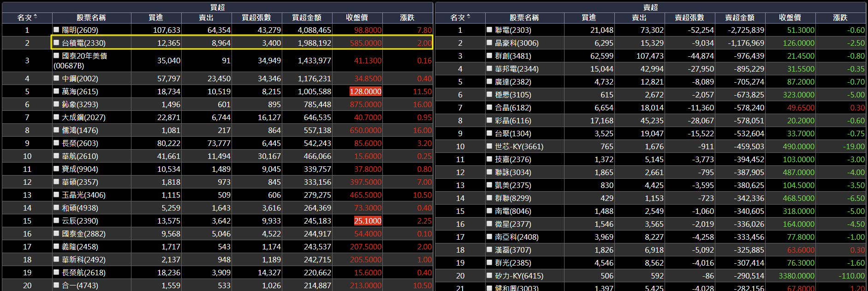Tick the checkbox for 大成鋼(2027)
The height and width of the screenshot is (291, 868).
coord(56,117)
